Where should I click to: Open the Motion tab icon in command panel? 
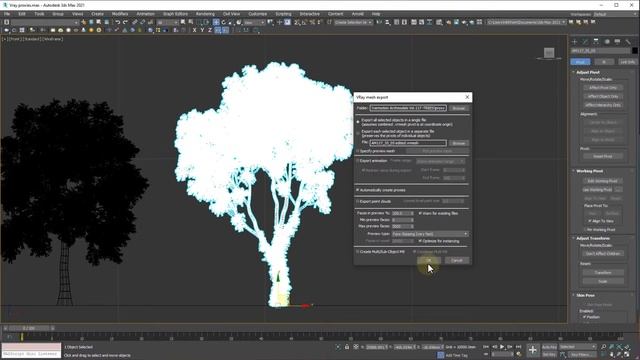[607, 42]
